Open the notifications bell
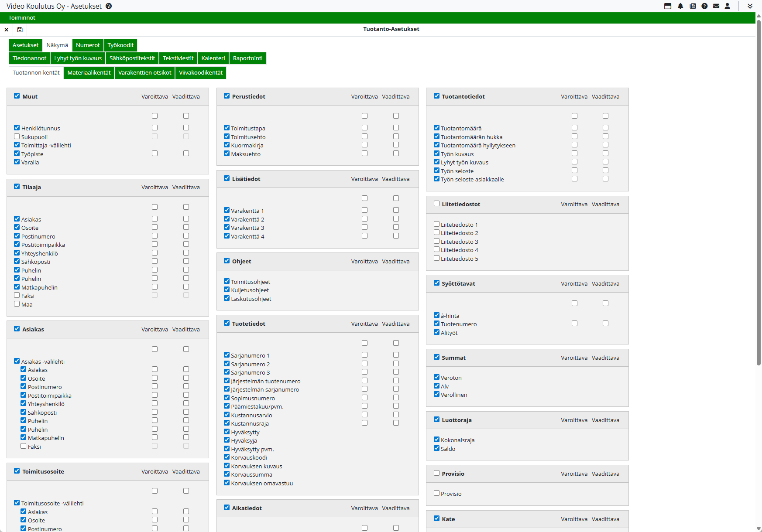This screenshot has height=532, width=762. point(680,6)
